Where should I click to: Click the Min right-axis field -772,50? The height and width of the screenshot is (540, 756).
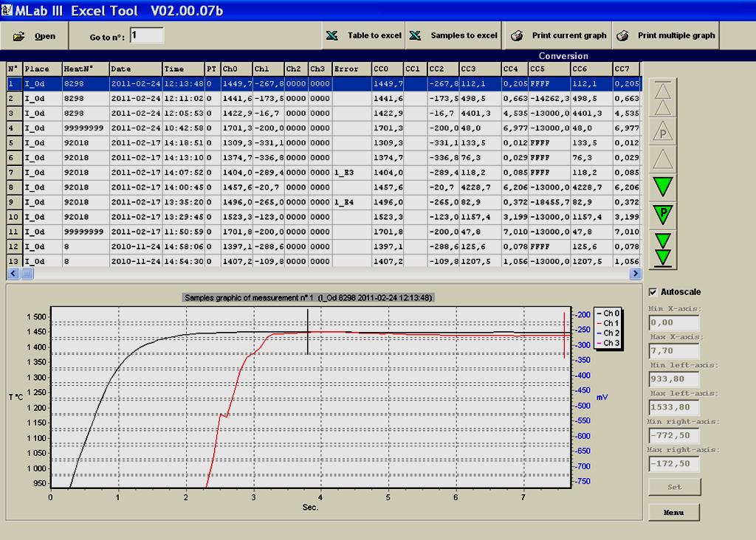[673, 436]
